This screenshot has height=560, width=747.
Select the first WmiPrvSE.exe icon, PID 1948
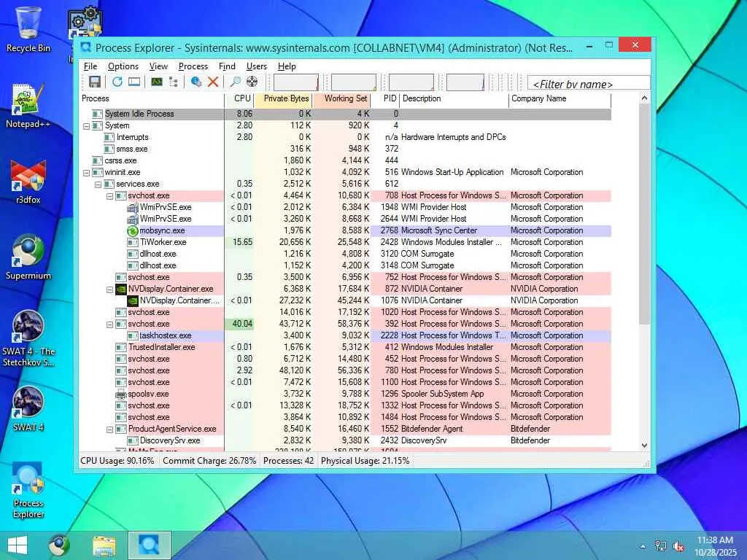(133, 207)
